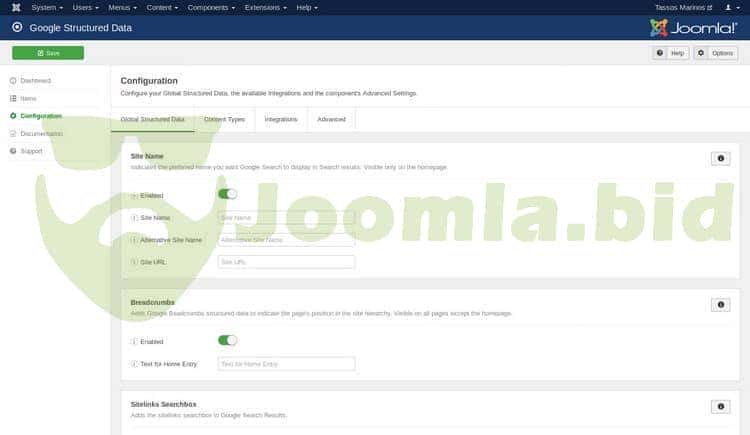This screenshot has width=750, height=435.
Task: Click the "Breadcrumbs" section heading
Action: (x=153, y=302)
